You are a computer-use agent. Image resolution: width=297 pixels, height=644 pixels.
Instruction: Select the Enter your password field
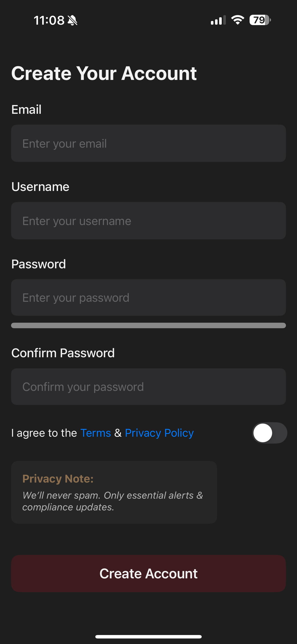click(148, 298)
